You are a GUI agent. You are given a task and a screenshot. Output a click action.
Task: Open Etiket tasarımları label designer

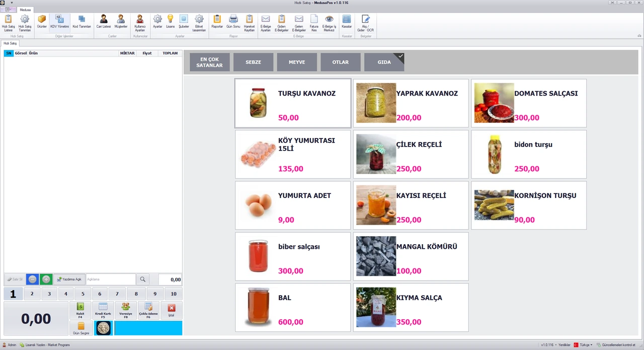point(199,23)
